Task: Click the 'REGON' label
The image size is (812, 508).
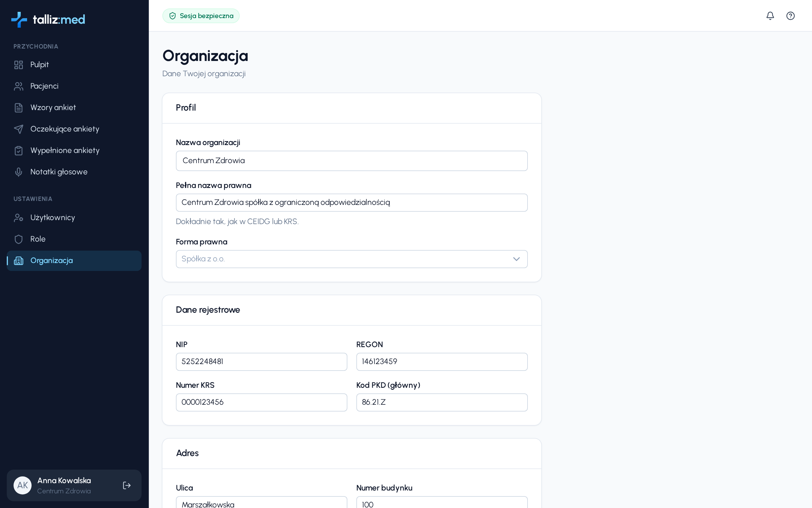Action: [x=369, y=345]
